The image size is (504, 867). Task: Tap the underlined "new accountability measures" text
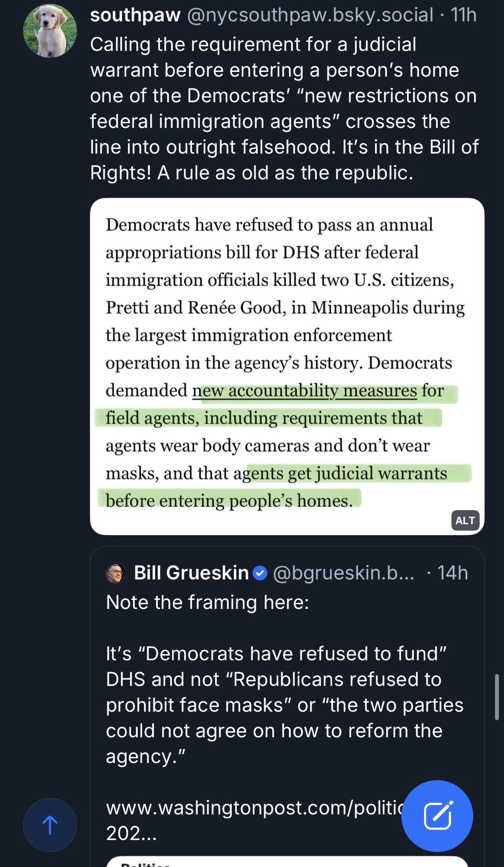[305, 391]
